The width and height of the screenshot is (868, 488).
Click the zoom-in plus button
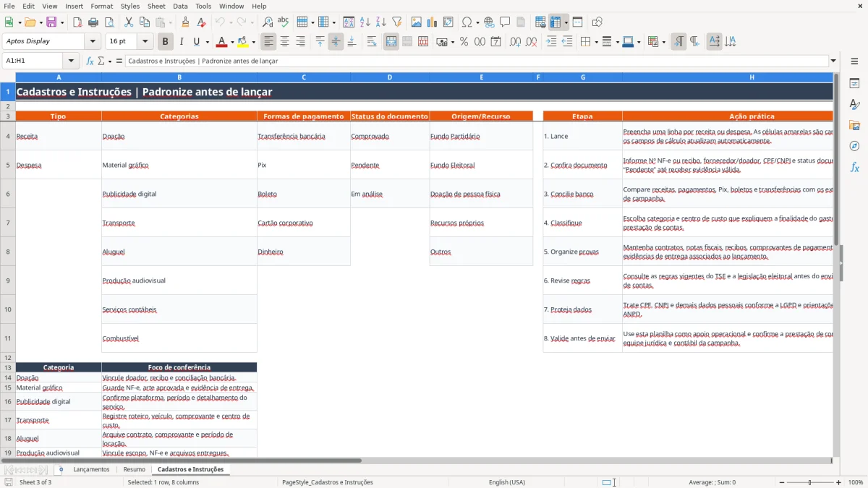tap(839, 482)
